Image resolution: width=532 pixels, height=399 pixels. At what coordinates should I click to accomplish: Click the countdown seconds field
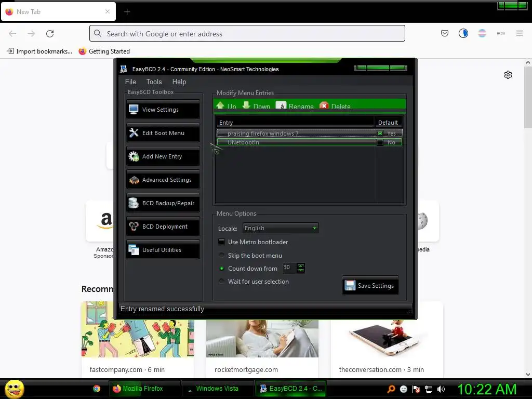click(x=289, y=268)
